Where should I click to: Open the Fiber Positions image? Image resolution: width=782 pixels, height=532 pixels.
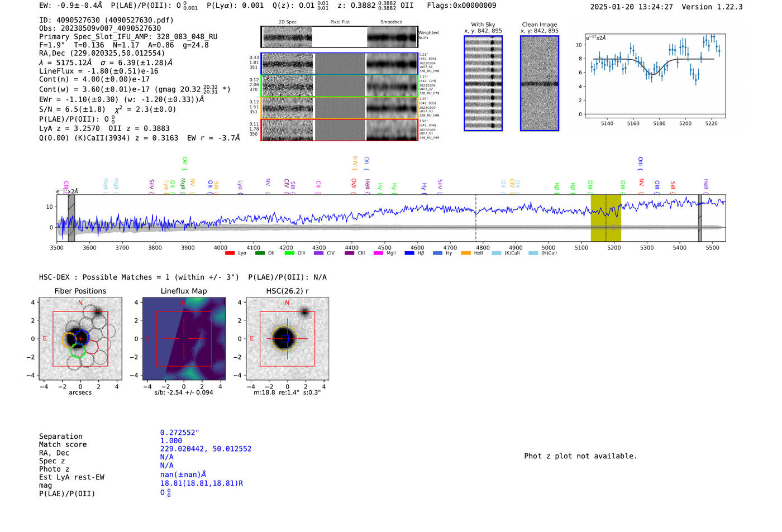tap(80, 339)
